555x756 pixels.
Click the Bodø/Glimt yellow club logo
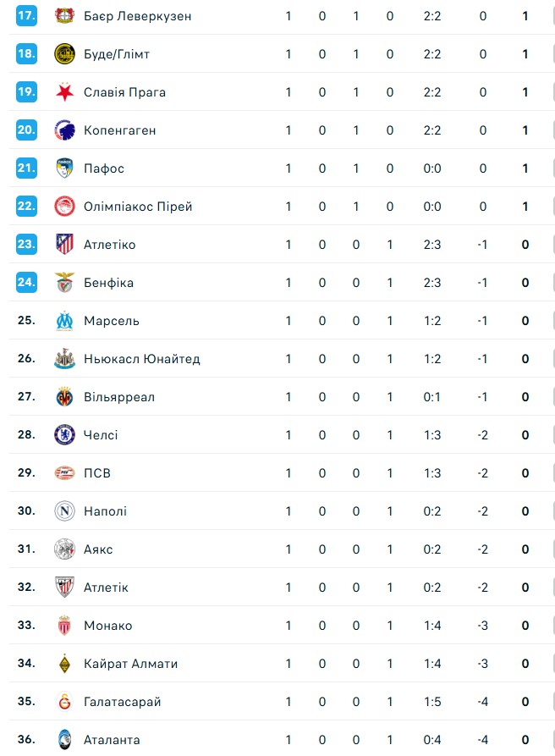point(64,54)
